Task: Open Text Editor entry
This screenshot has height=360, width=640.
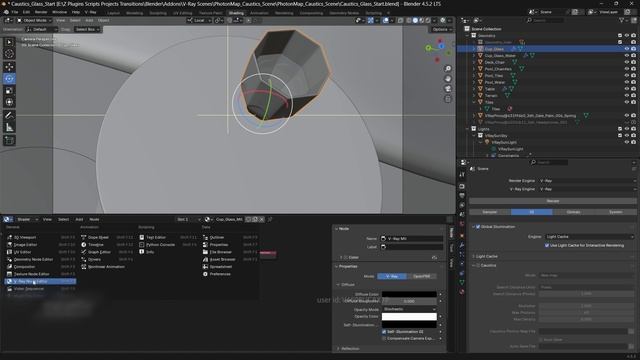Action: (168, 237)
